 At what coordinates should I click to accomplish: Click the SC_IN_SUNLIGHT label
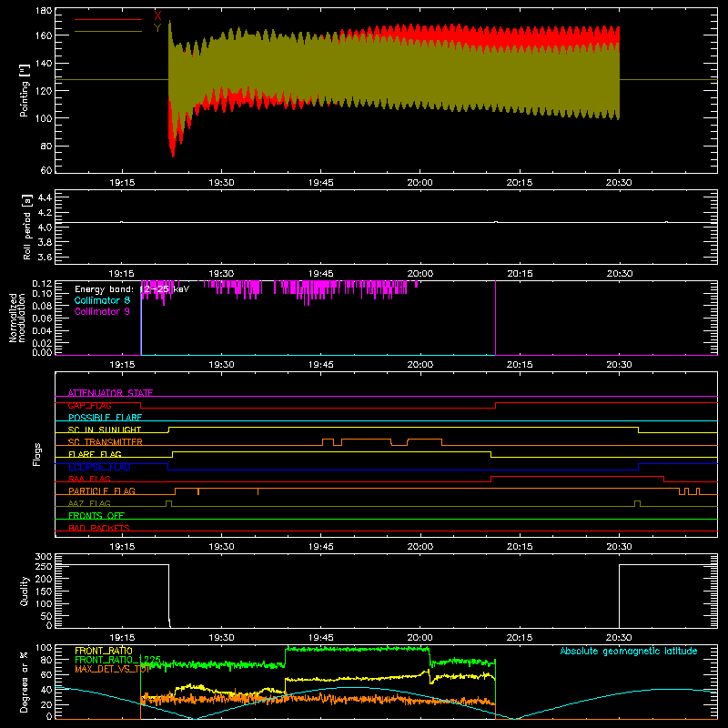click(105, 430)
